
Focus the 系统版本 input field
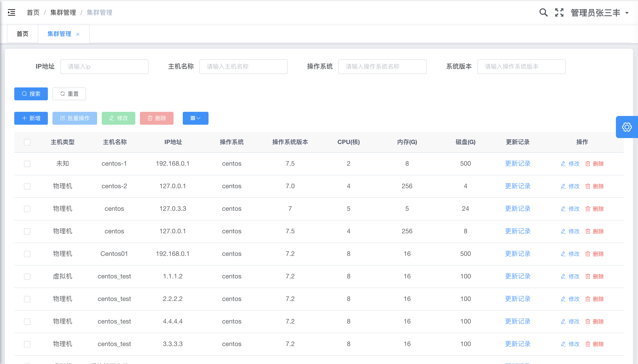tap(522, 66)
